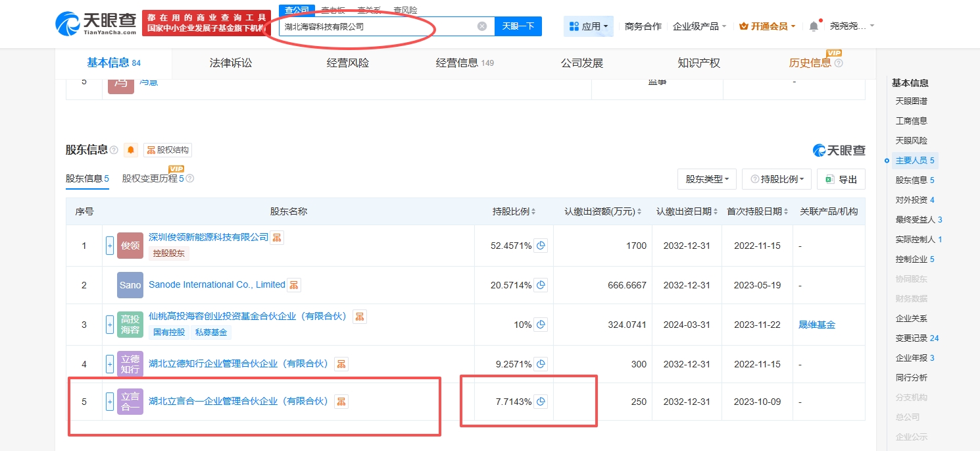Jump to 对外投资 in sidebar
980x451 pixels.
click(915, 200)
